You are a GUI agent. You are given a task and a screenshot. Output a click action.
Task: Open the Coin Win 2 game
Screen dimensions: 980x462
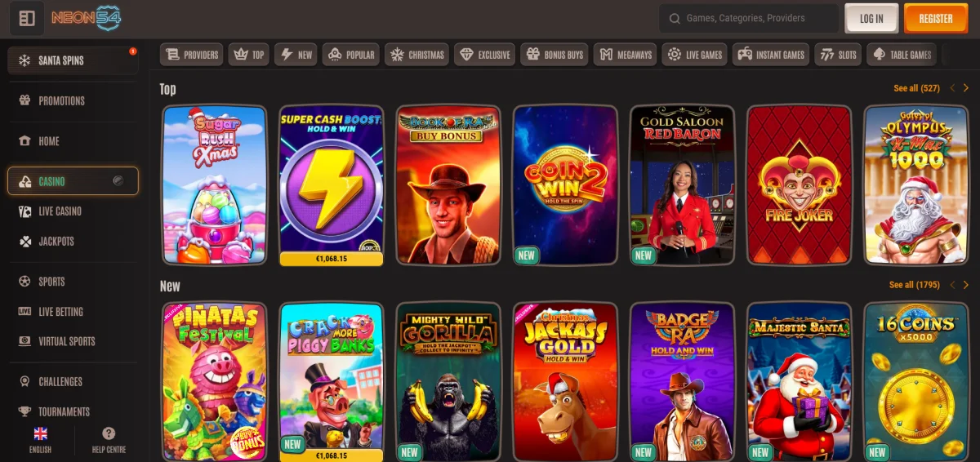point(565,185)
